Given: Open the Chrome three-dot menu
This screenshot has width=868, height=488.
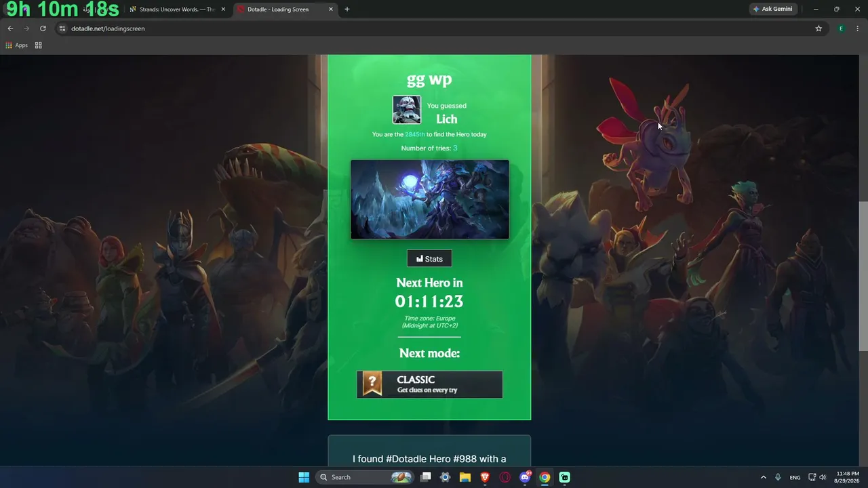Looking at the screenshot, I should click(x=857, y=28).
